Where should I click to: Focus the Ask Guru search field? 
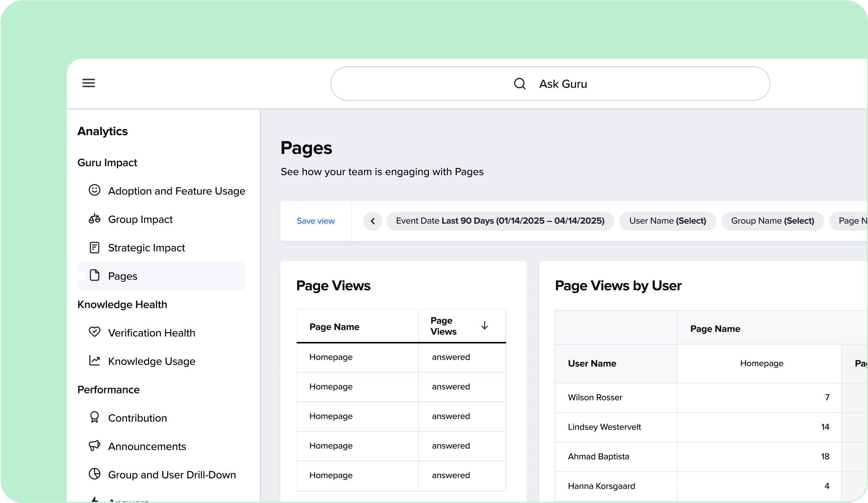pyautogui.click(x=550, y=83)
